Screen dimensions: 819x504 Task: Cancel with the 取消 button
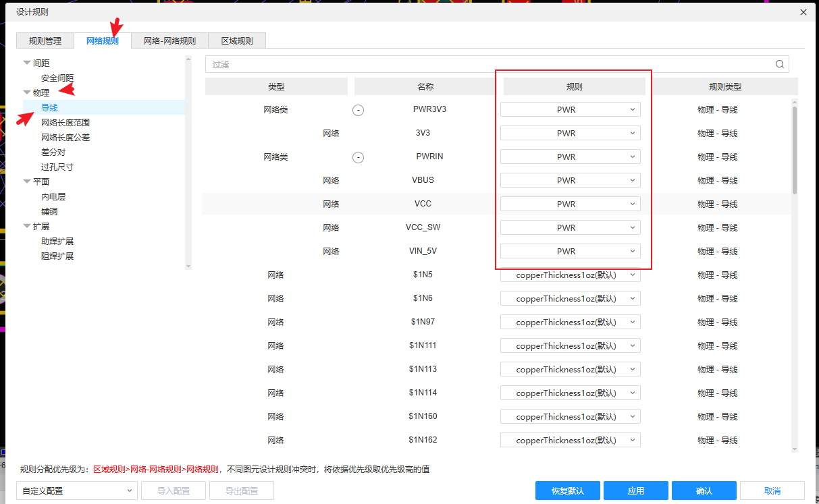772,491
